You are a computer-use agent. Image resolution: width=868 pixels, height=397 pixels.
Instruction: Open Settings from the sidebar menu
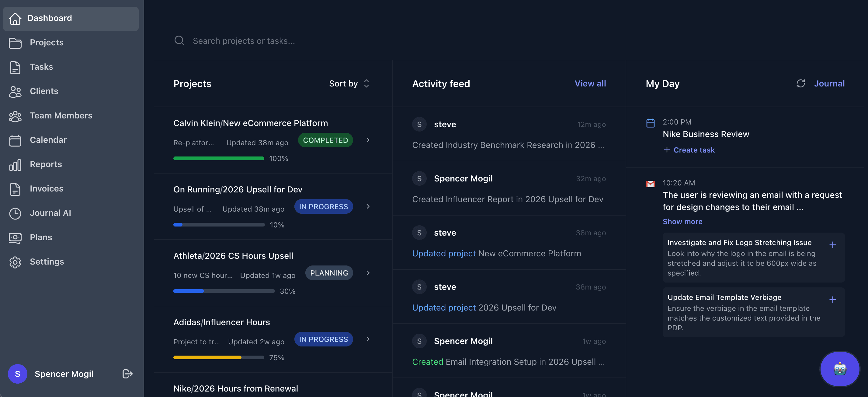click(47, 262)
